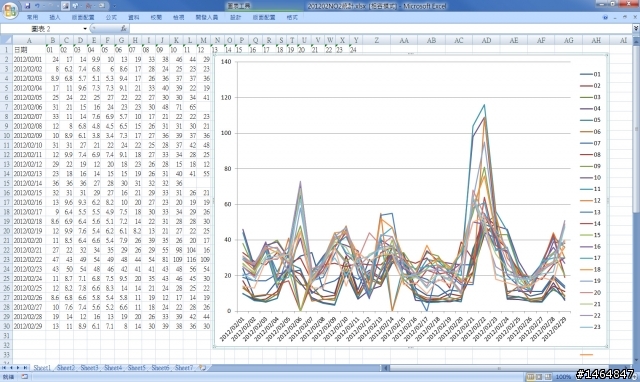The height and width of the screenshot is (382, 640).
Task: Click the Name Box showing 圖表 2
Action: click(42, 29)
